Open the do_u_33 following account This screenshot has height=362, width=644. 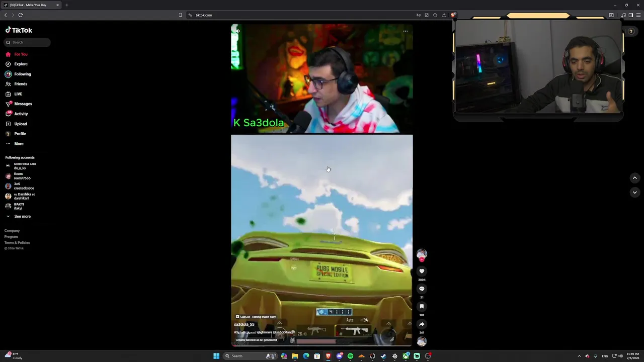[x=21, y=166]
